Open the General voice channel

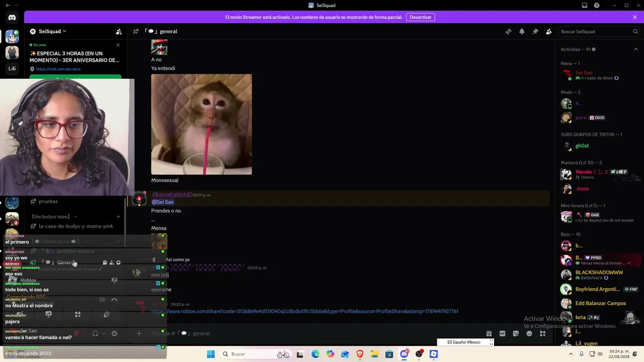[x=65, y=262]
